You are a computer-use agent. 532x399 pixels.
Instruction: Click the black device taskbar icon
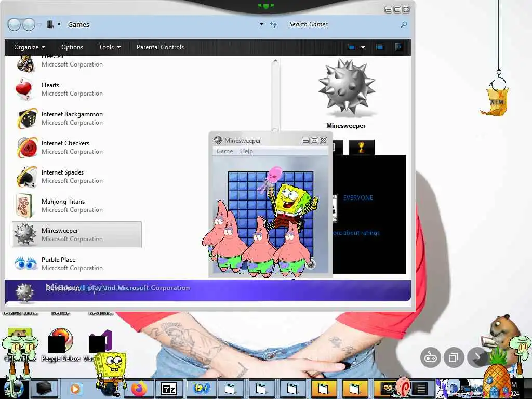pos(44,389)
